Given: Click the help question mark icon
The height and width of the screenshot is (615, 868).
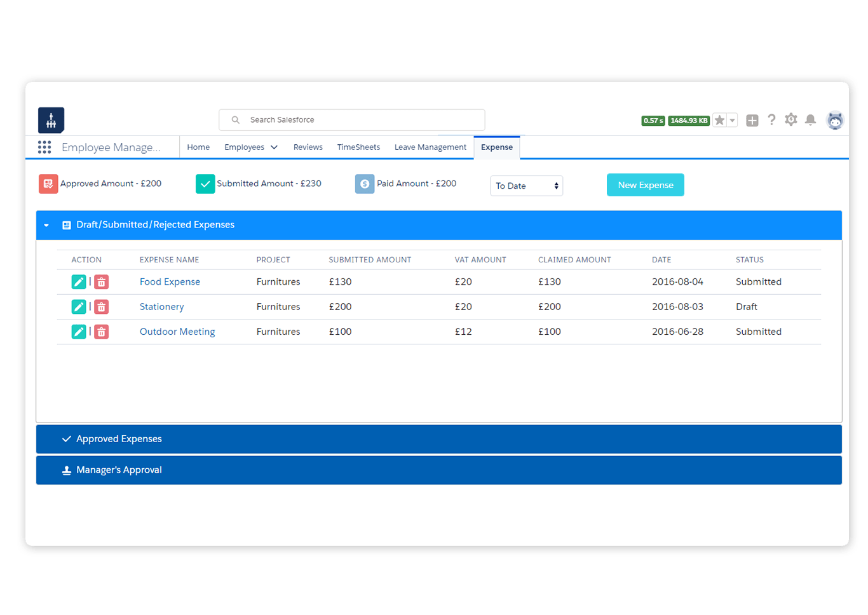Looking at the screenshot, I should pyautogui.click(x=771, y=120).
